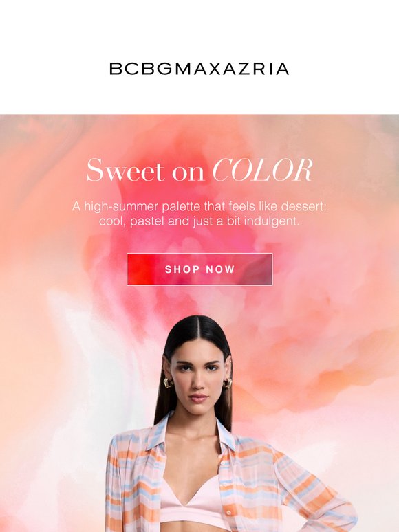Click the Sweet on COLOR headline
The width and height of the screenshot is (399, 532).
point(199,170)
